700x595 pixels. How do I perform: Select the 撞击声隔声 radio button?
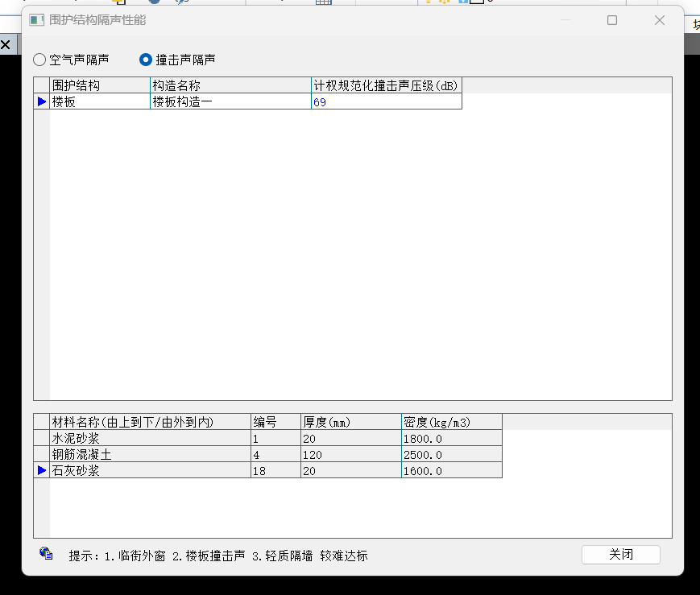(x=146, y=60)
